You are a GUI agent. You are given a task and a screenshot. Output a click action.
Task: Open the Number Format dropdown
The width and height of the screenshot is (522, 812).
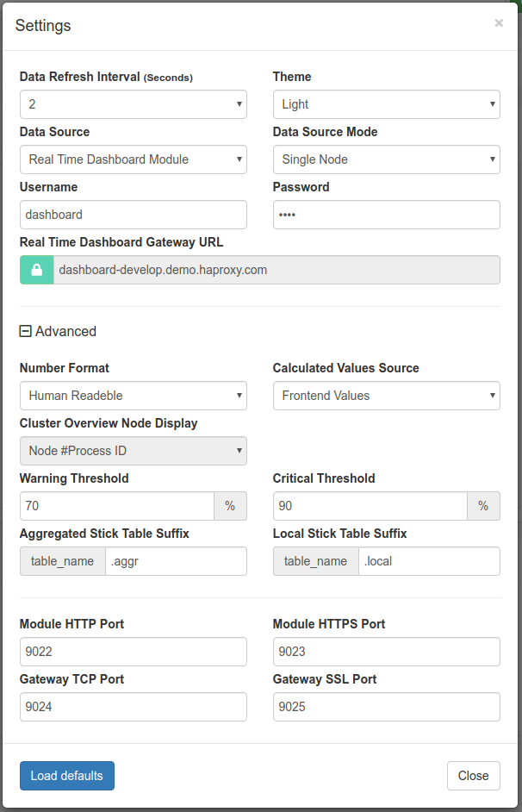(133, 396)
